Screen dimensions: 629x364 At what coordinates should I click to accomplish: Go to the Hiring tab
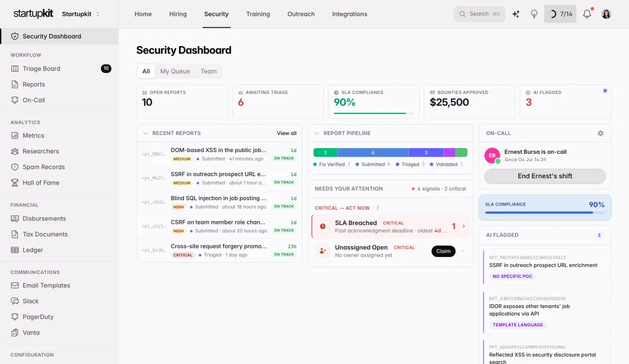click(178, 14)
